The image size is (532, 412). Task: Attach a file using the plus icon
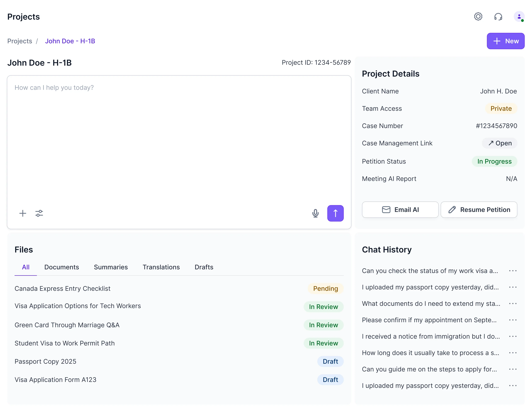(x=22, y=213)
